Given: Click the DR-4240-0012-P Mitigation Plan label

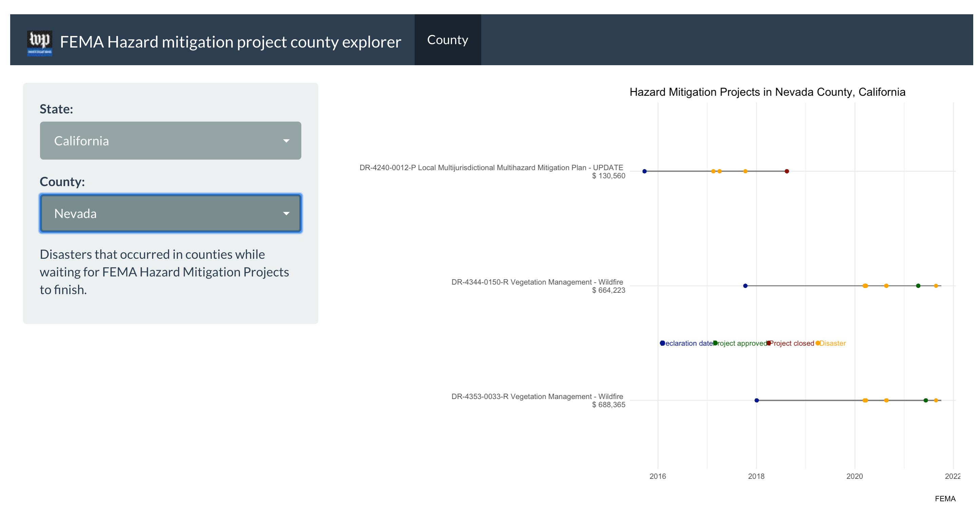Looking at the screenshot, I should (x=491, y=167).
